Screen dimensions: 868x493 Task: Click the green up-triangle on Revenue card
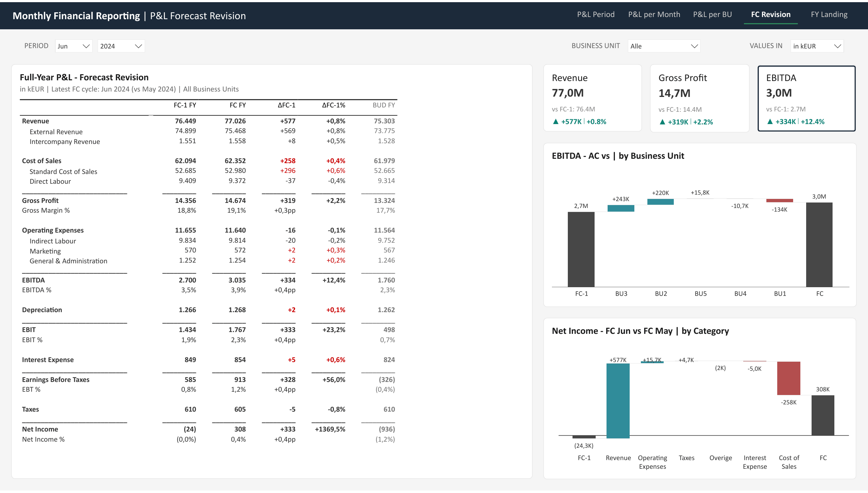(556, 122)
